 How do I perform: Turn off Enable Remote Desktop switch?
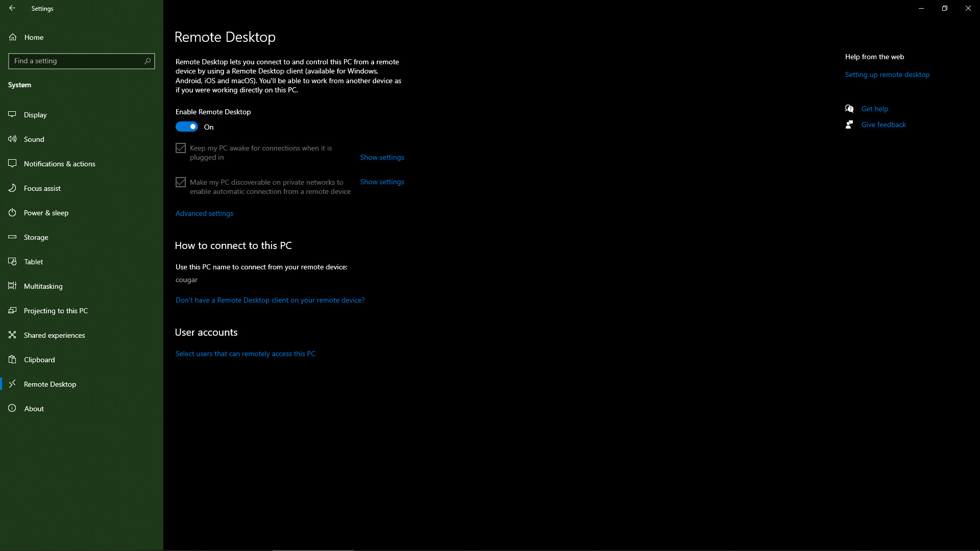[186, 127]
